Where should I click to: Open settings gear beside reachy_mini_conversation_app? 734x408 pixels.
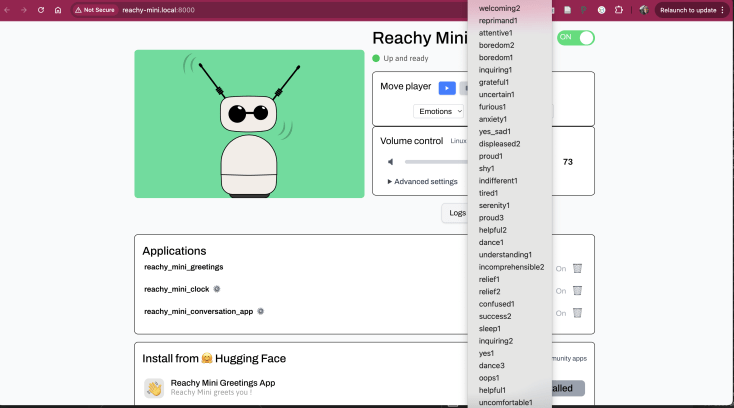pyautogui.click(x=261, y=311)
